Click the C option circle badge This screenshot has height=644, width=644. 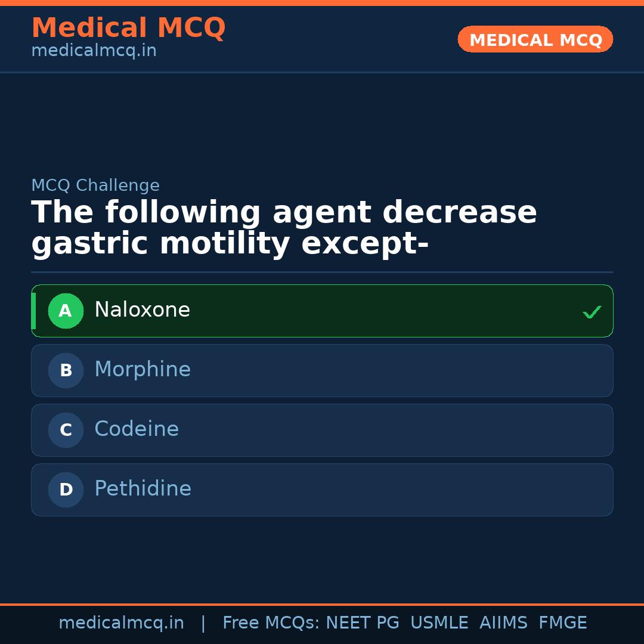66,430
